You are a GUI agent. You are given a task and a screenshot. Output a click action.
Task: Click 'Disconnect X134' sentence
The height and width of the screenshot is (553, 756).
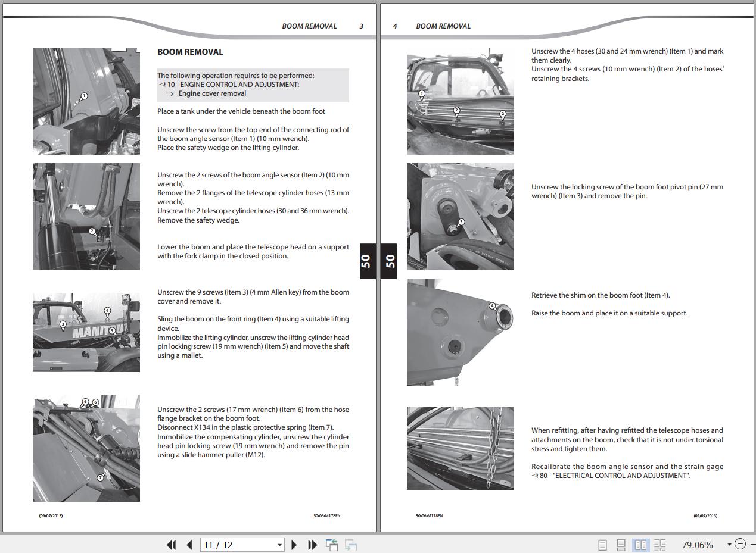point(245,427)
